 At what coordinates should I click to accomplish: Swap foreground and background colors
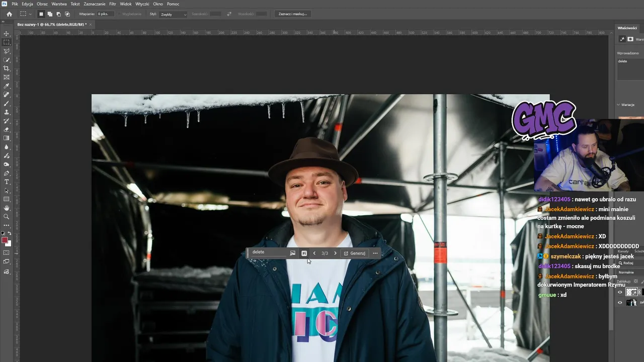click(10, 233)
